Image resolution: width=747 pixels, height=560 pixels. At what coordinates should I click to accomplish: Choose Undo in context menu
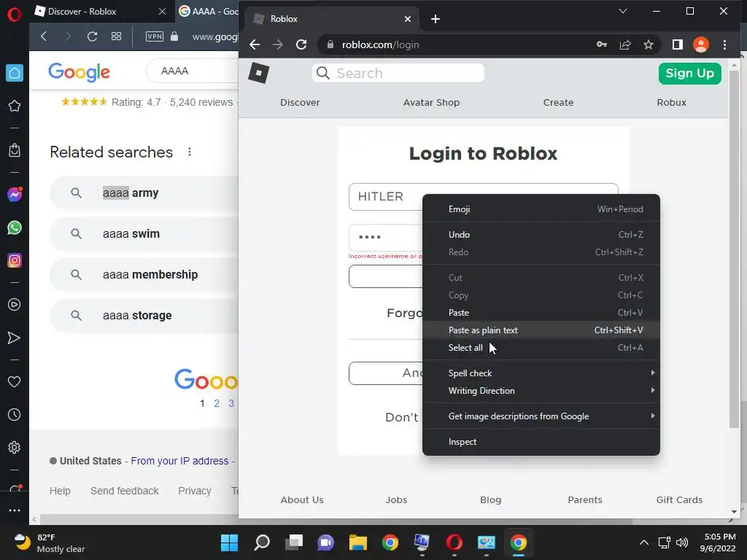(541, 234)
